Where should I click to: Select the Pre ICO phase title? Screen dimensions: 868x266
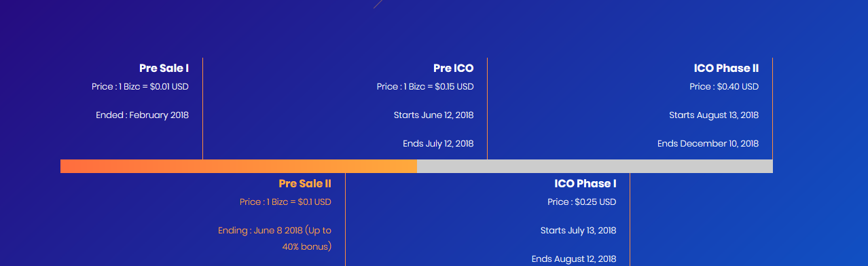[x=453, y=68]
